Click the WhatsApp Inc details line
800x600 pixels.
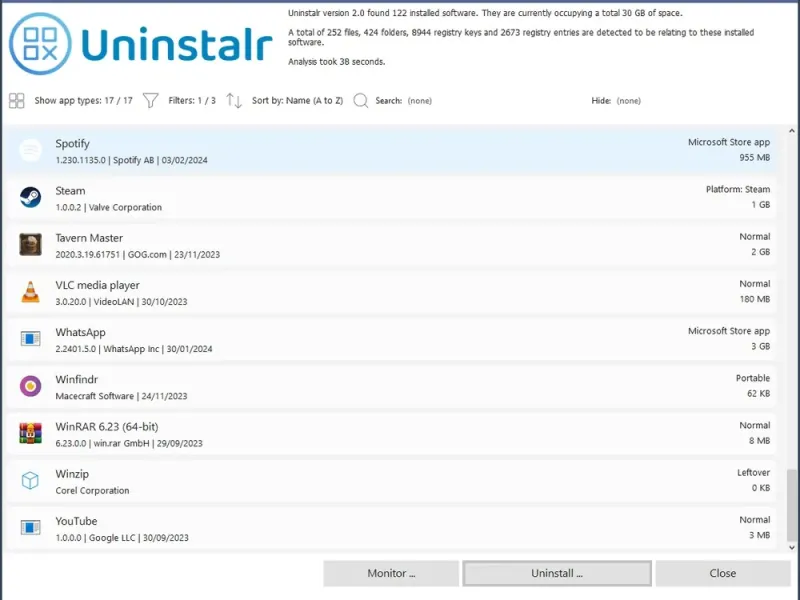[x=134, y=349]
